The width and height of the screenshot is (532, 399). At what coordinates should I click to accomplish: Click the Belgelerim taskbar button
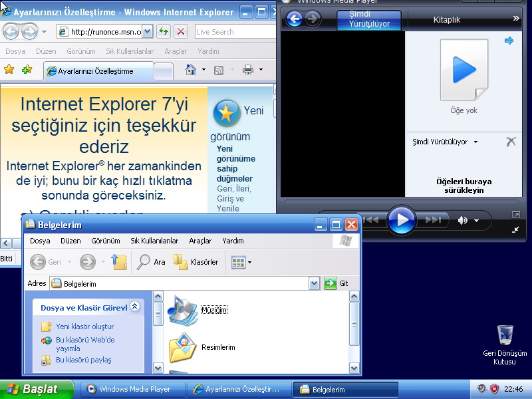click(x=345, y=389)
